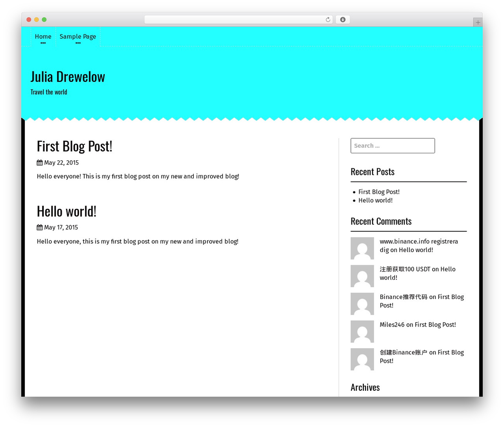The width and height of the screenshot is (504, 427).
Task: Open the Sample Page menu item
Action: 78,37
